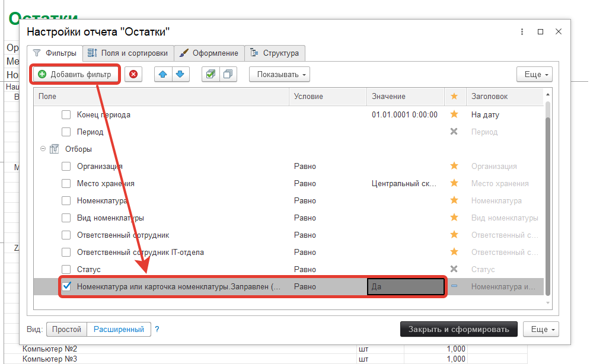Open the Структура tab
Viewport: 590px width, 364px height.
click(275, 53)
